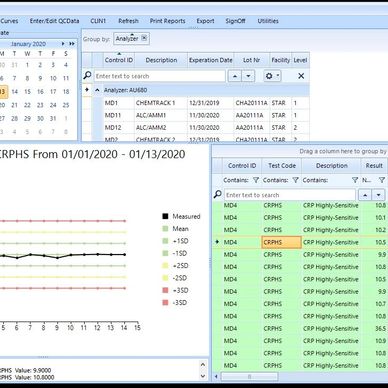Image resolution: width=388 pixels, height=388 pixels.
Task: Find next match in results grid
Action: (379, 195)
